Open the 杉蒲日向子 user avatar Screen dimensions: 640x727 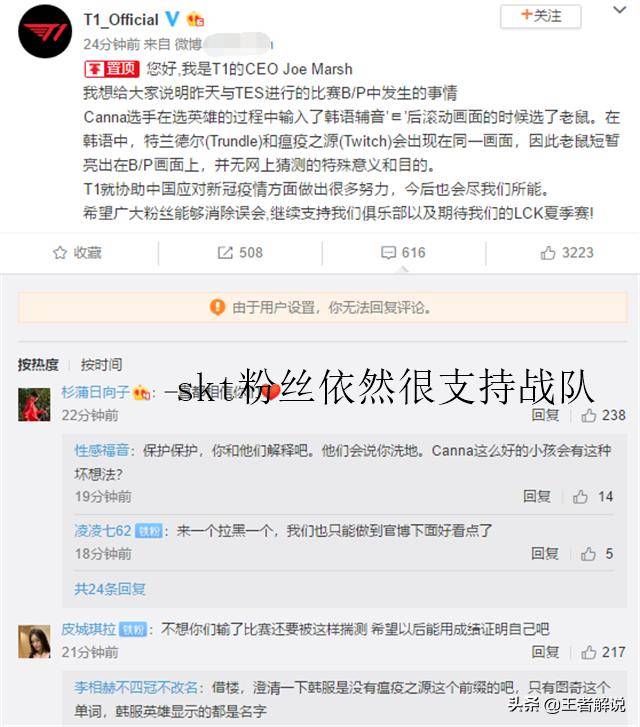pos(34,404)
